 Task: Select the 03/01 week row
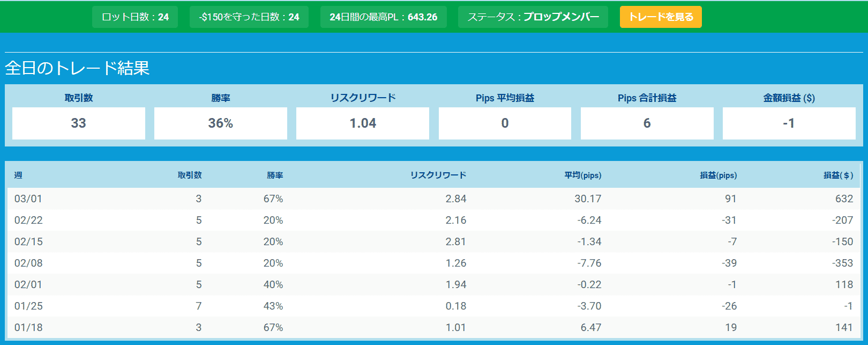tap(433, 199)
